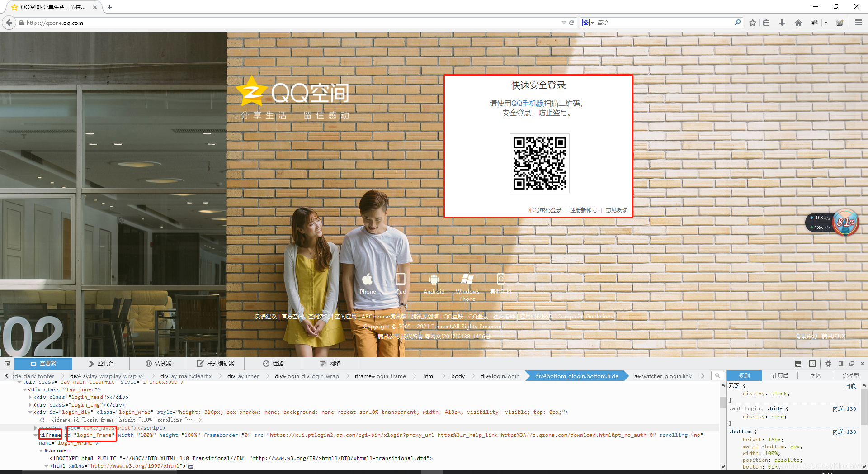
Task: Expand the login_img div node
Action: click(30, 405)
